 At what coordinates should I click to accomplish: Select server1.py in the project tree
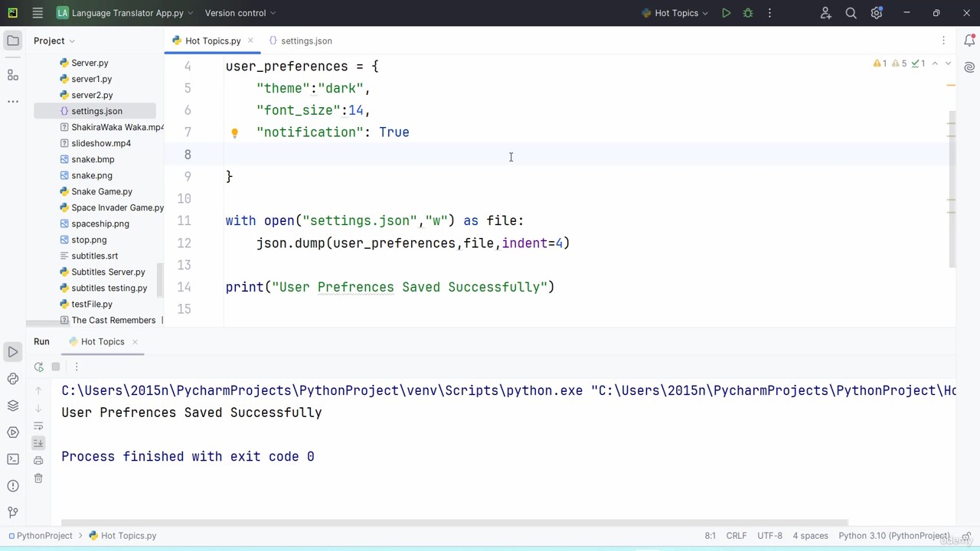(91, 79)
